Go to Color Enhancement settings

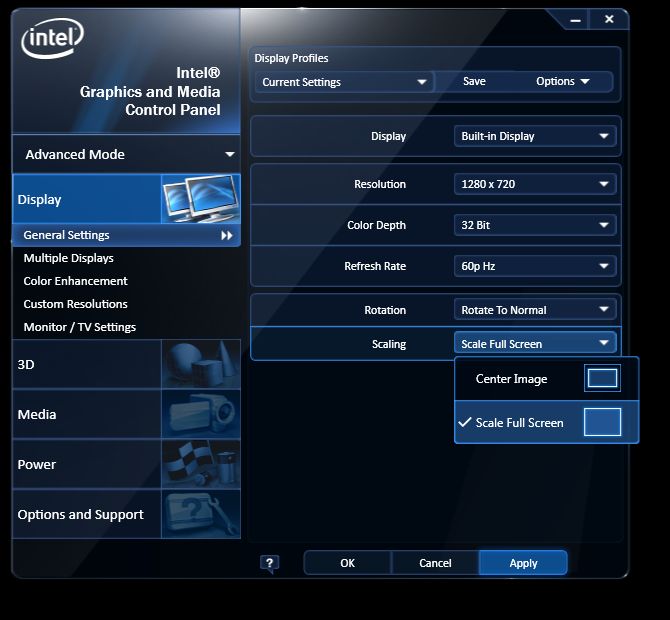point(75,281)
